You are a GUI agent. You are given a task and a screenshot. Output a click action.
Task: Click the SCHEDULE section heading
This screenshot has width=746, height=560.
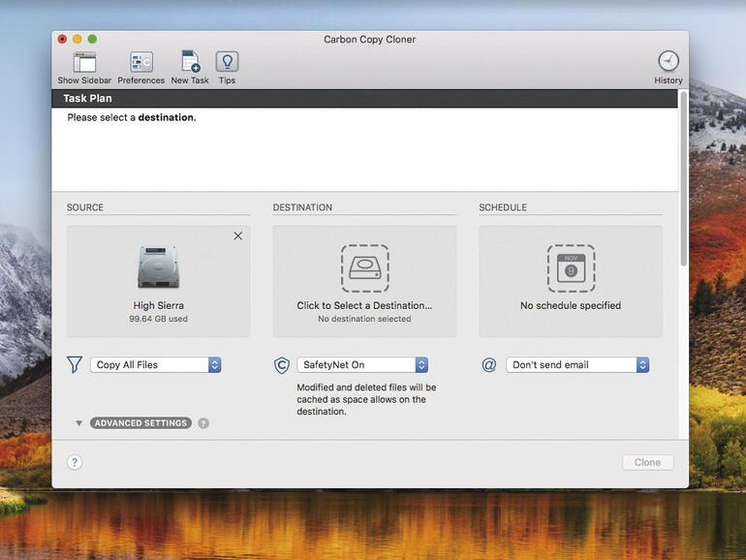pos(503,207)
